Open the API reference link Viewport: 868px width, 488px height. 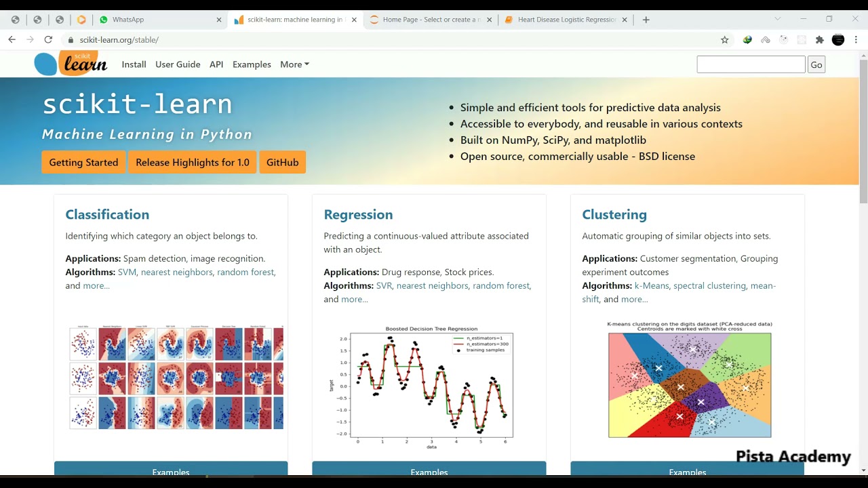(x=216, y=64)
